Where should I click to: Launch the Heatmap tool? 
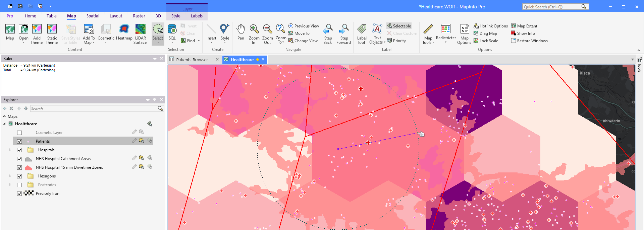124,32
